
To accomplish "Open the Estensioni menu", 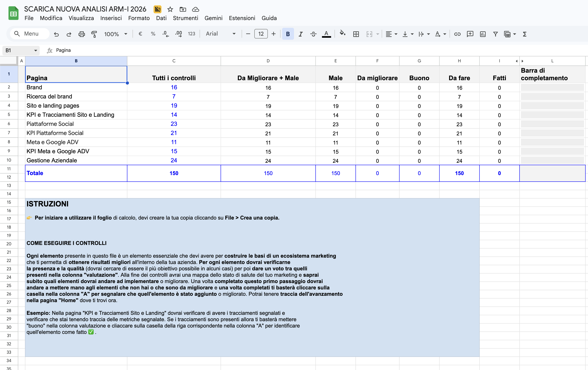I will pyautogui.click(x=242, y=18).
